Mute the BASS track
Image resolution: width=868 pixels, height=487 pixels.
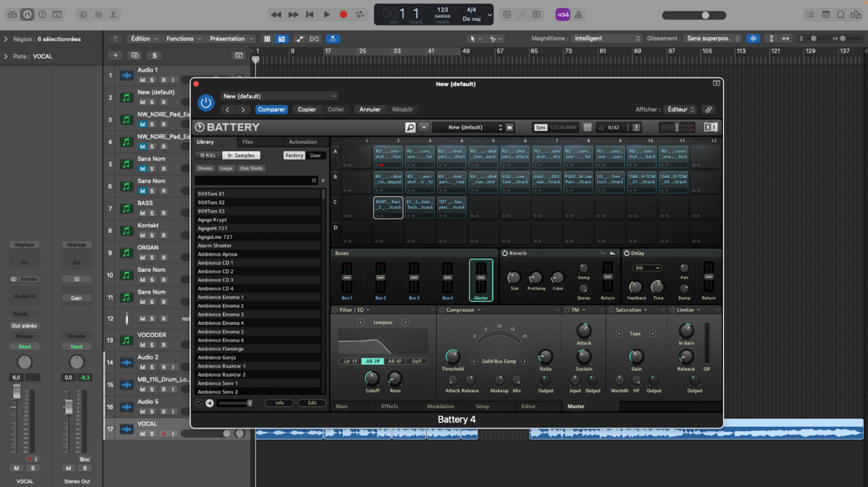click(142, 213)
